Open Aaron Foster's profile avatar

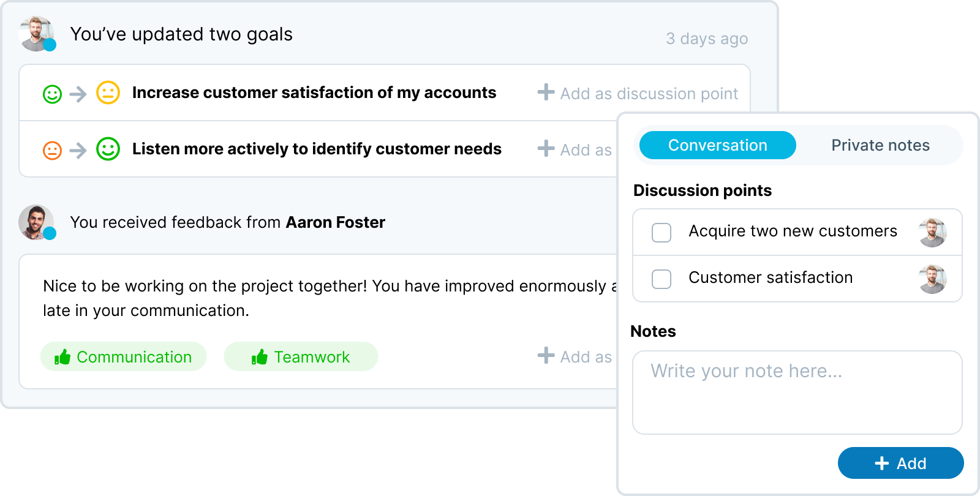pos(36,222)
